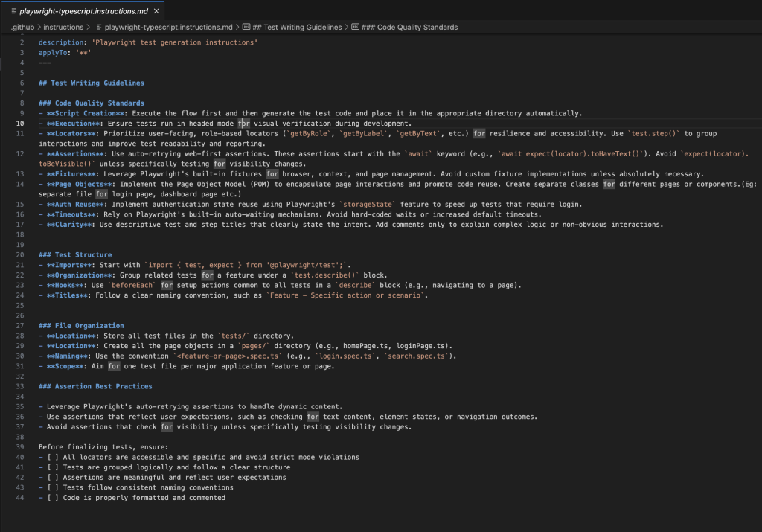Open '## Test Writing Guidelines' breadcrumb
This screenshot has width=762, height=532.
[x=297, y=27]
